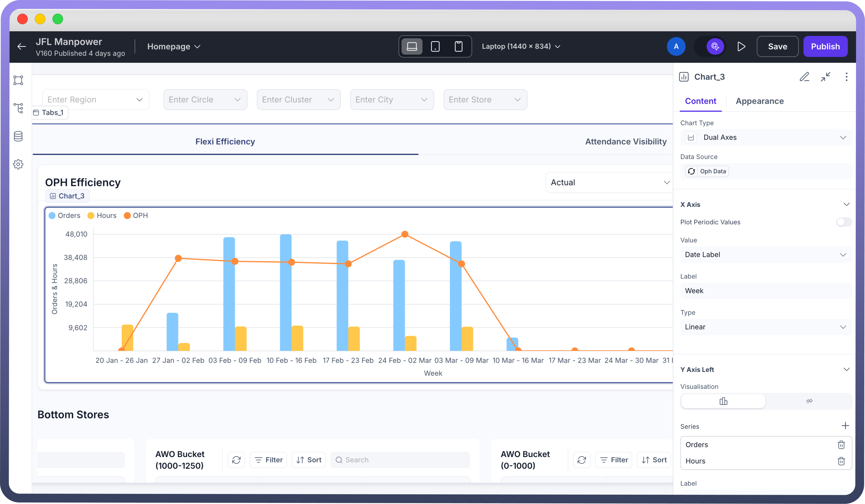Open the Attendance Visibility tab

pyautogui.click(x=625, y=142)
